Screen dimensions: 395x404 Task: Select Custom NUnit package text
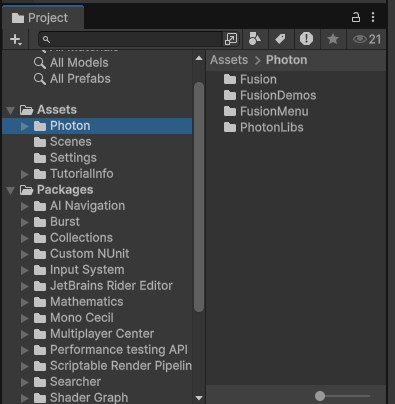[x=89, y=254]
